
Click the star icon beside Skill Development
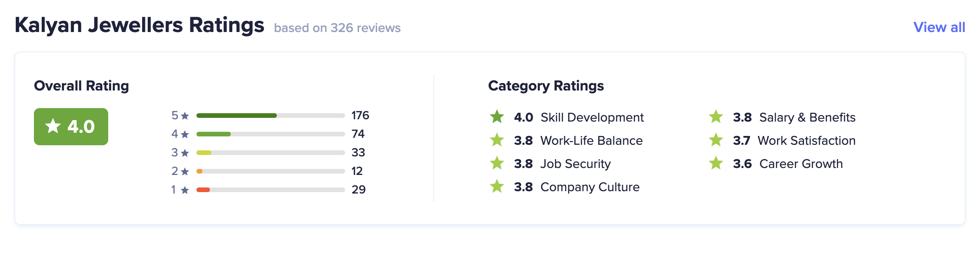[x=497, y=117]
